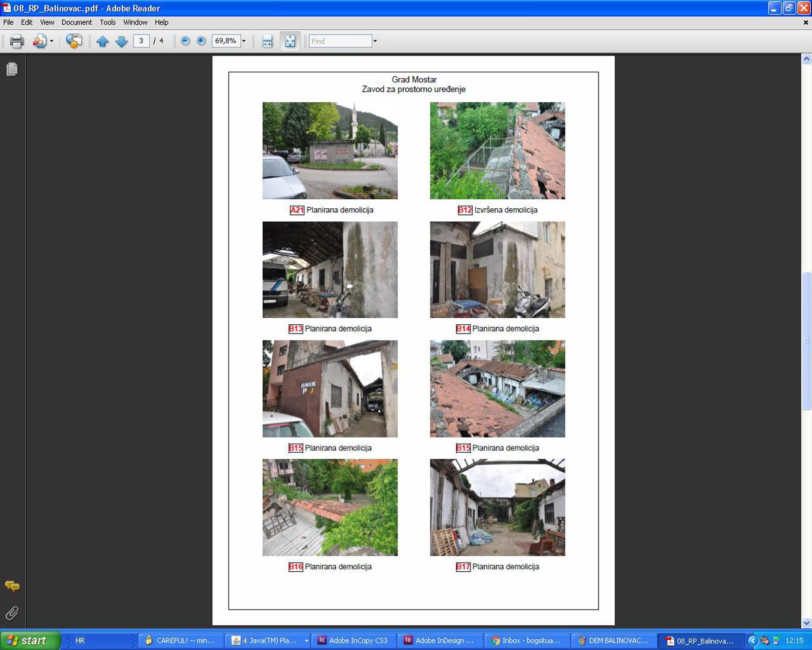Image resolution: width=812 pixels, height=650 pixels.
Task: Click the page number input field
Action: coord(141,41)
